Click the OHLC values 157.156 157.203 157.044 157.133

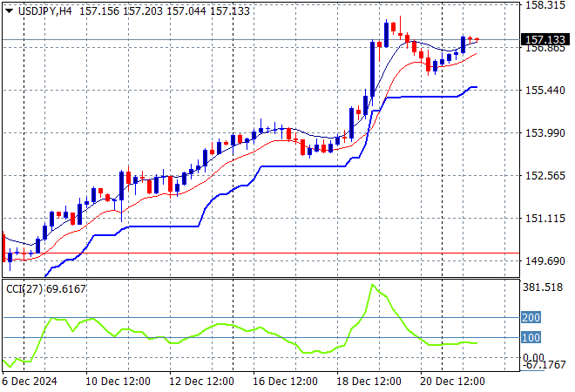pyautogui.click(x=165, y=11)
